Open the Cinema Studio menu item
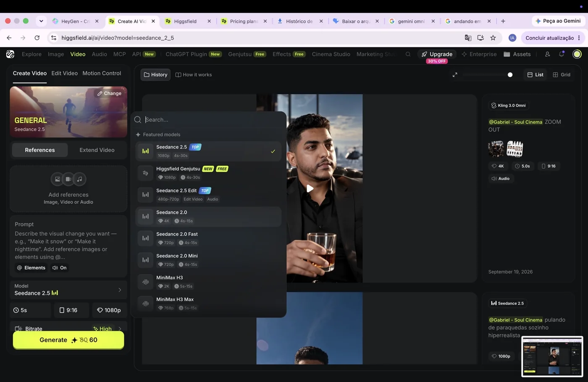The width and height of the screenshot is (588, 382). click(331, 54)
